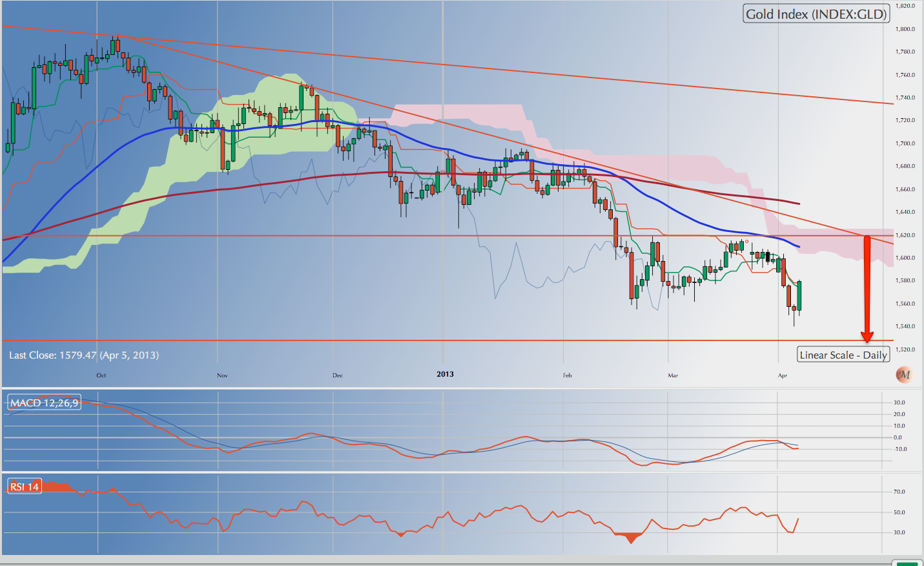Click the Nov label on time axis

(x=222, y=375)
